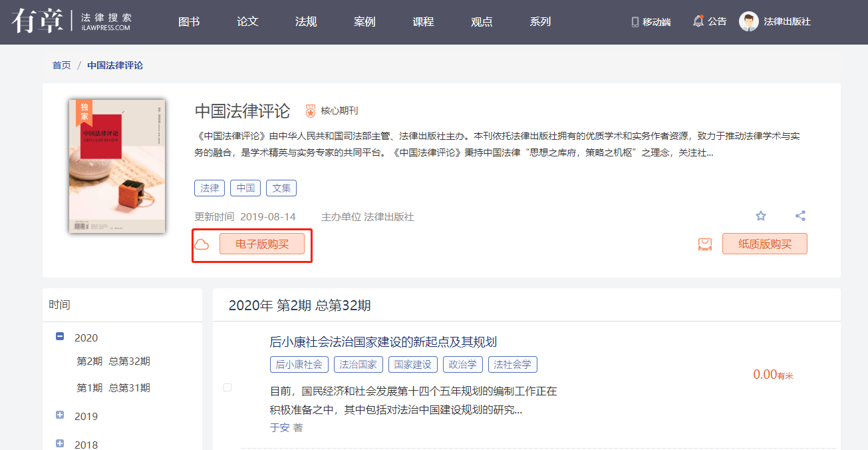The height and width of the screenshot is (450, 868).
Task: Go to the 案例 navigation tab
Action: pos(364,21)
